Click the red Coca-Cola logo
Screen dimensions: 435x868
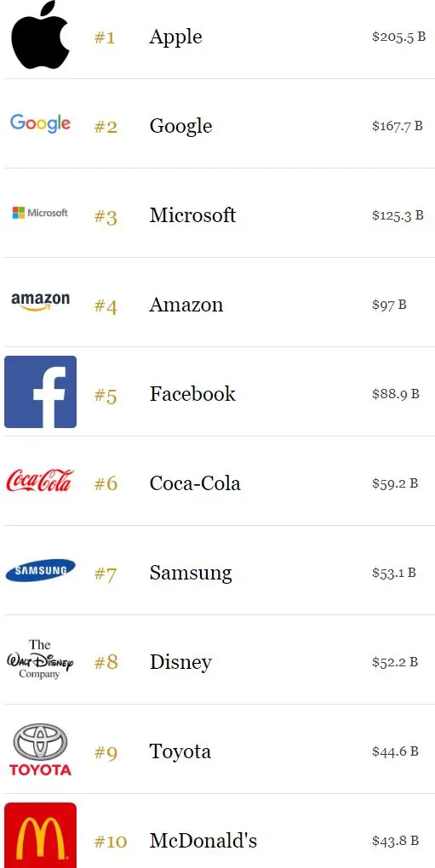tap(40, 481)
